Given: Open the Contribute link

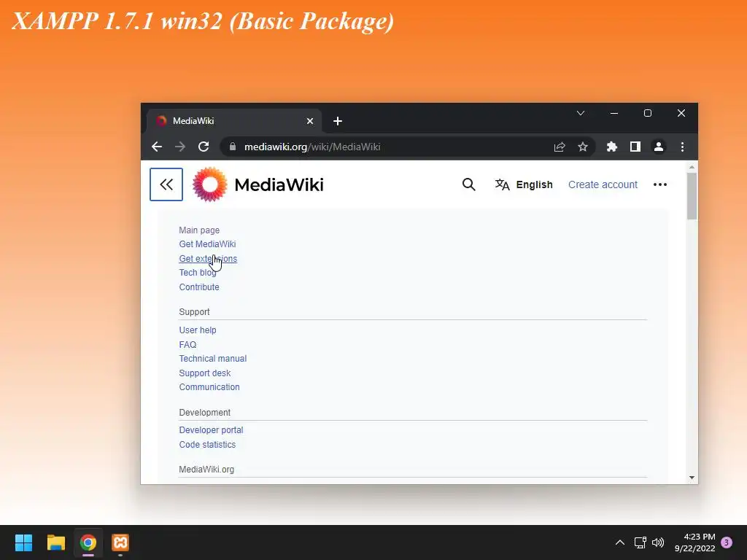Looking at the screenshot, I should pos(199,287).
